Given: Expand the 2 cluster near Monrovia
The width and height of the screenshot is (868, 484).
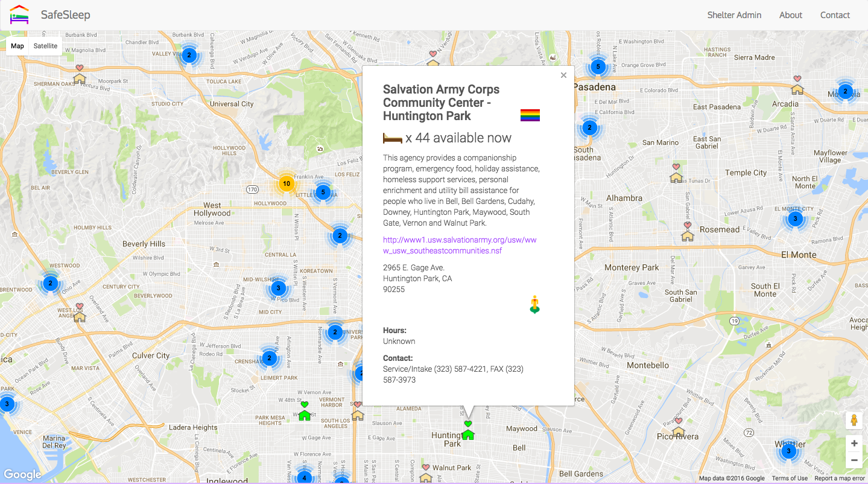Looking at the screenshot, I should (845, 92).
